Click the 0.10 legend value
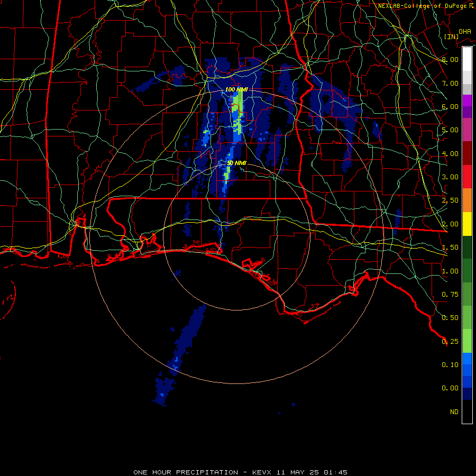This screenshot has width=476, height=476. (450, 365)
